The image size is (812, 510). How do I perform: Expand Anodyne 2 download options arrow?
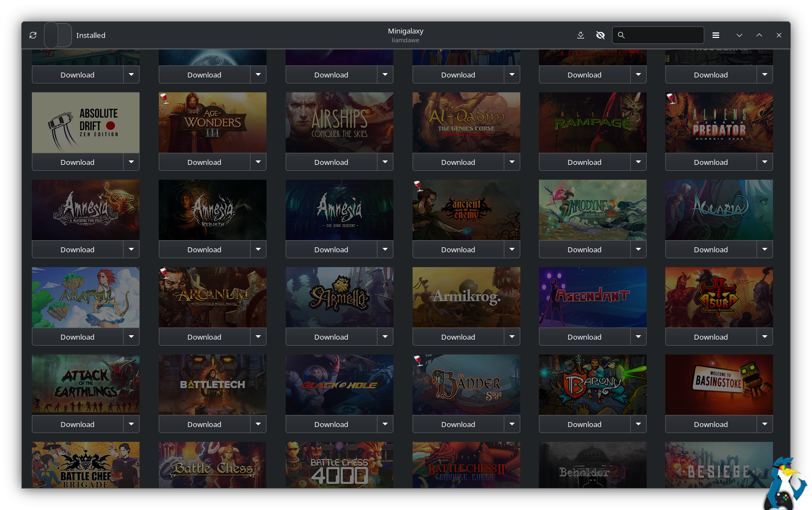click(x=638, y=250)
